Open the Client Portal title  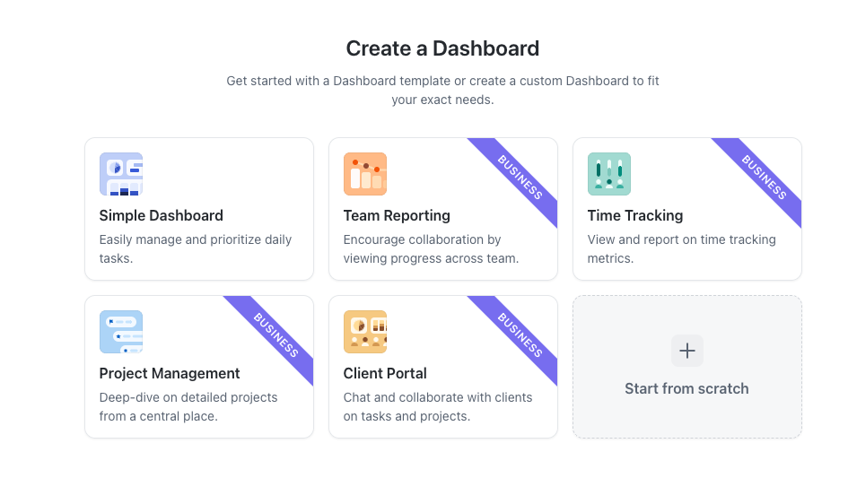coord(385,373)
